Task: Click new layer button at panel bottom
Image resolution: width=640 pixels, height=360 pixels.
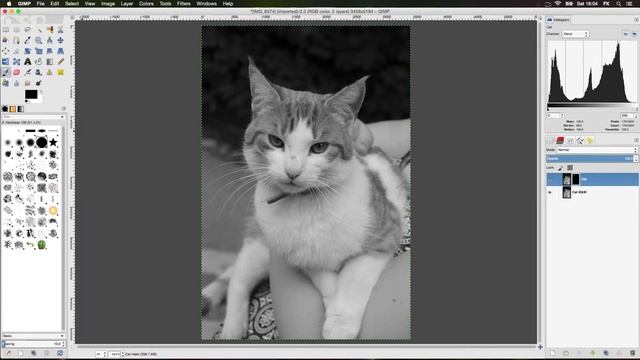Action: pyautogui.click(x=552, y=353)
